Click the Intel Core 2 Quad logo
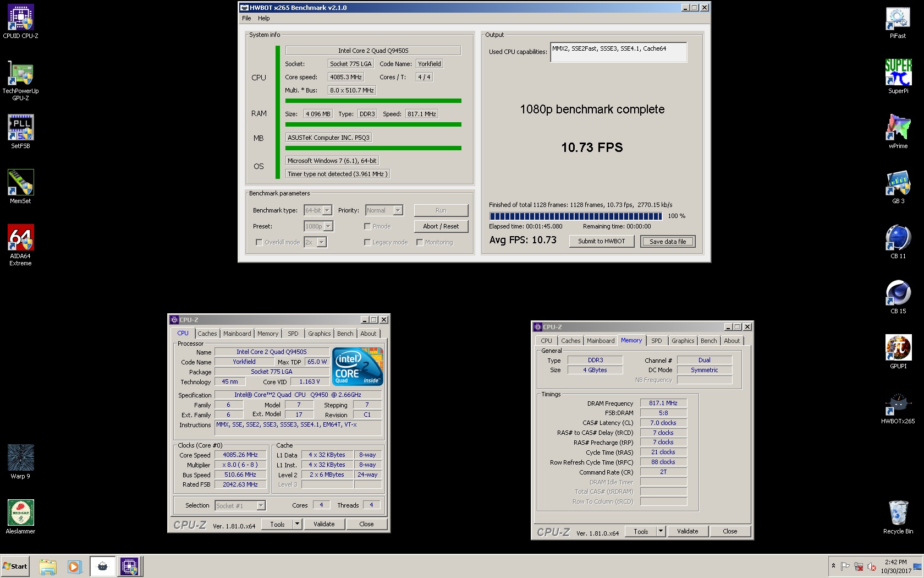The height and width of the screenshot is (578, 924). pos(358,366)
